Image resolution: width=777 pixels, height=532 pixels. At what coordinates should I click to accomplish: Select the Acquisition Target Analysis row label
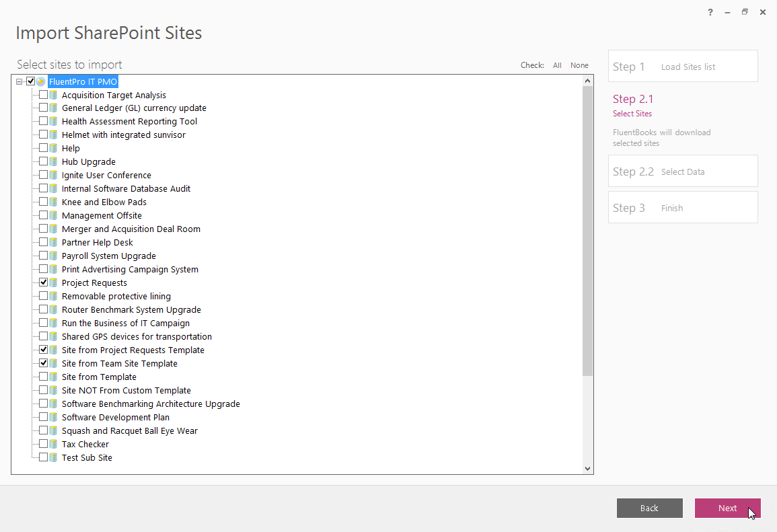114,95
